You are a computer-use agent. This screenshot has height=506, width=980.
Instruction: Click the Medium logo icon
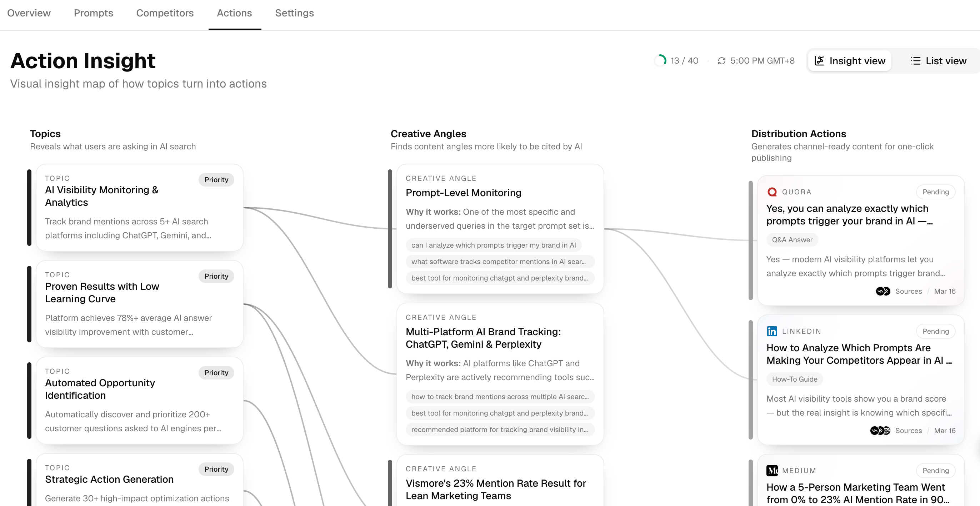click(772, 471)
